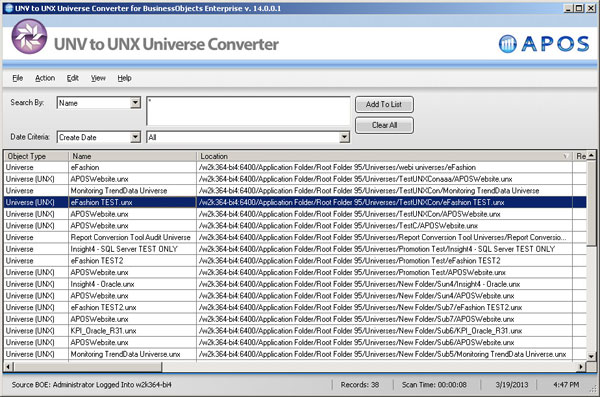Select the eFashion name cell in first row

point(132,167)
